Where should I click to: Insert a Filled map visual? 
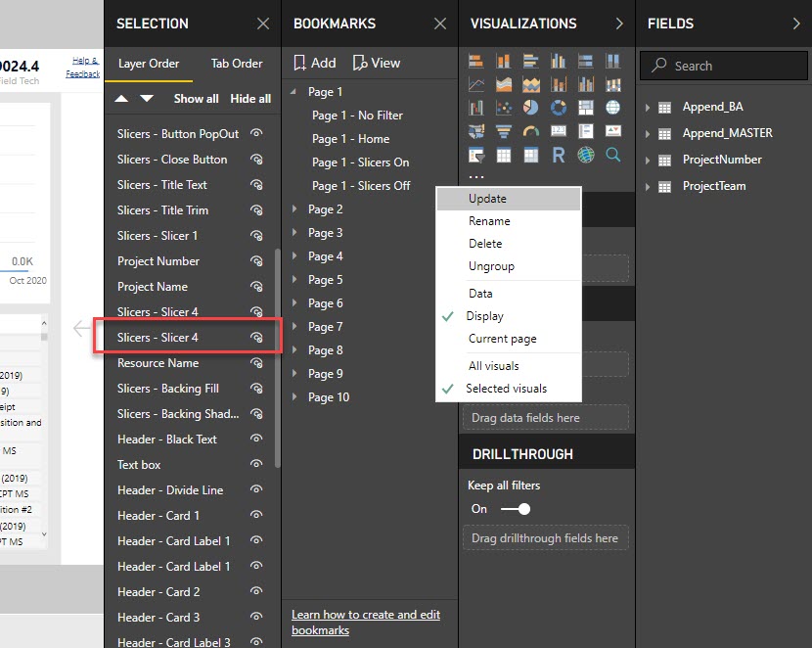[x=475, y=130]
